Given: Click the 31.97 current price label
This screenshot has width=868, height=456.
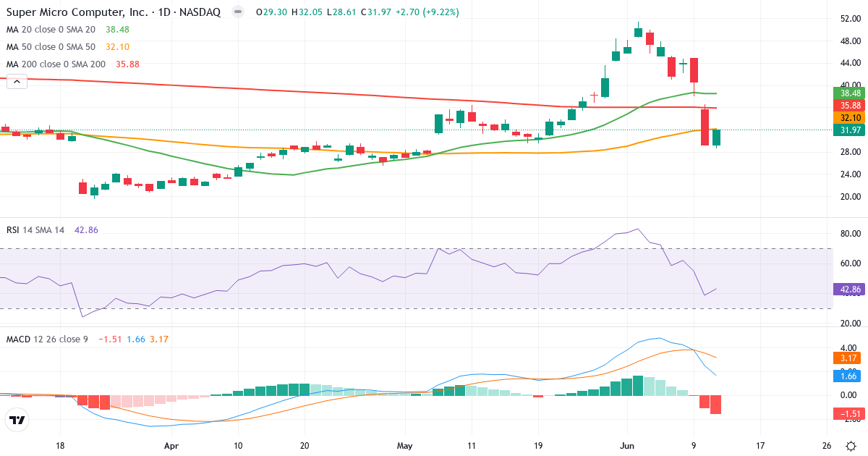Looking at the screenshot, I should click(849, 130).
